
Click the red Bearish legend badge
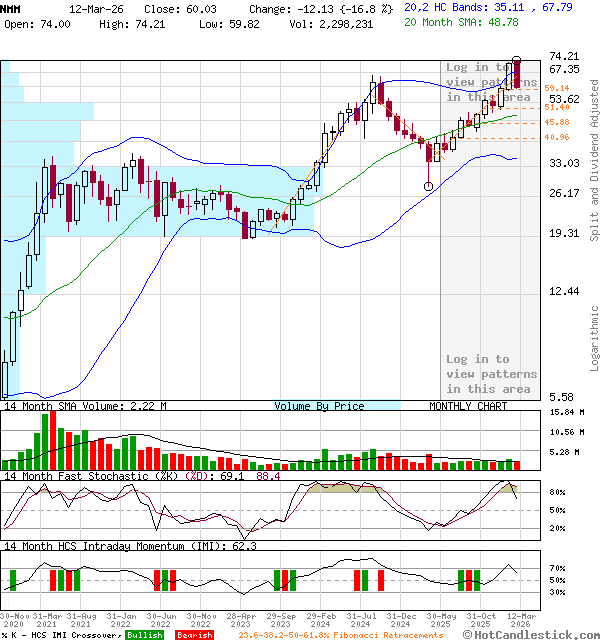pos(193,635)
